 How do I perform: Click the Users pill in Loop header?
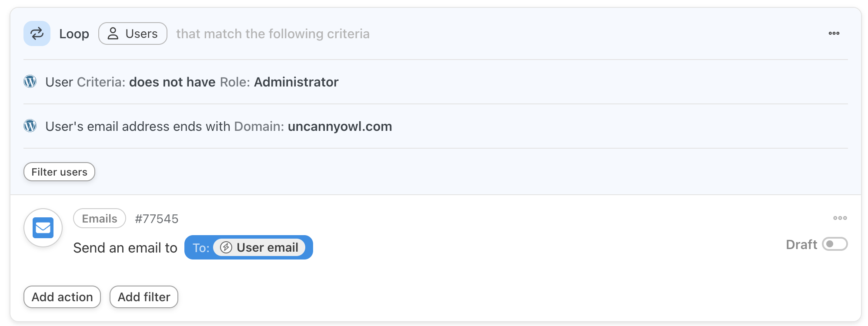click(x=133, y=33)
